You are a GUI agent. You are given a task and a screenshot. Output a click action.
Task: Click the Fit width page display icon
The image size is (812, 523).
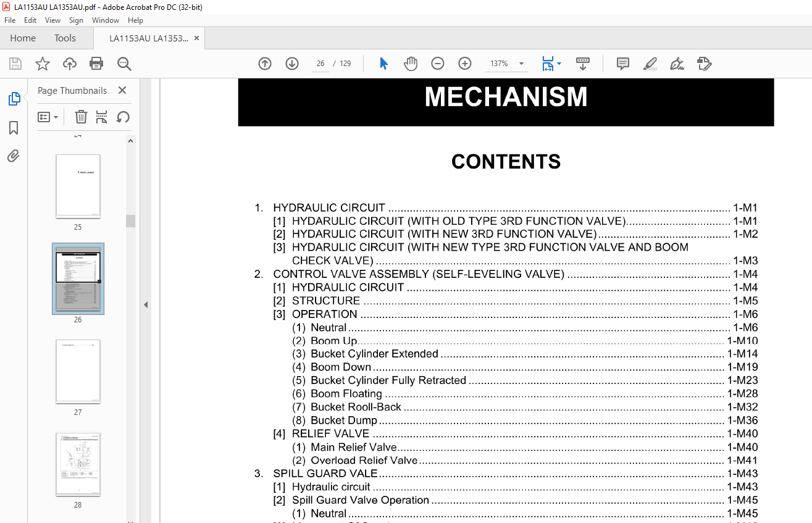coord(548,64)
